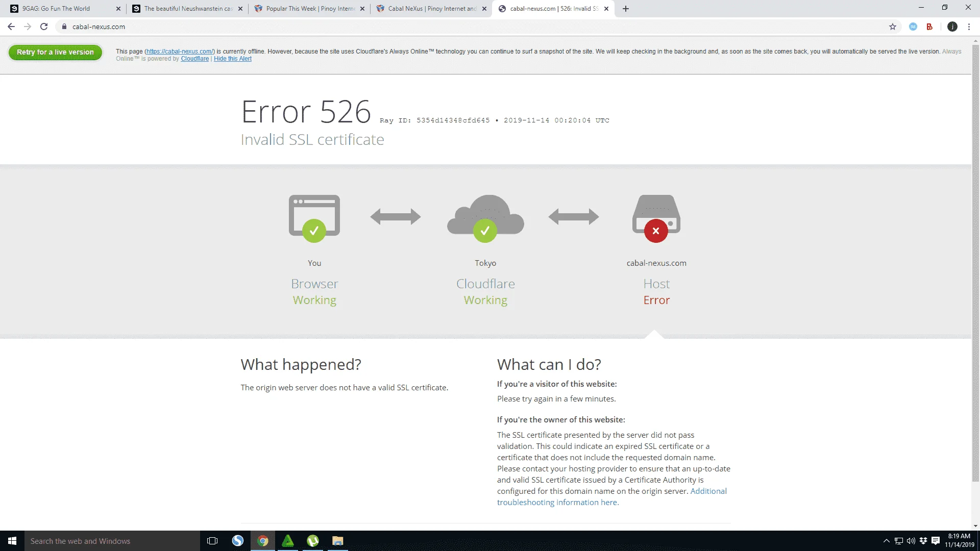Select the cabal-nexus.com 526 tab

[x=554, y=9]
